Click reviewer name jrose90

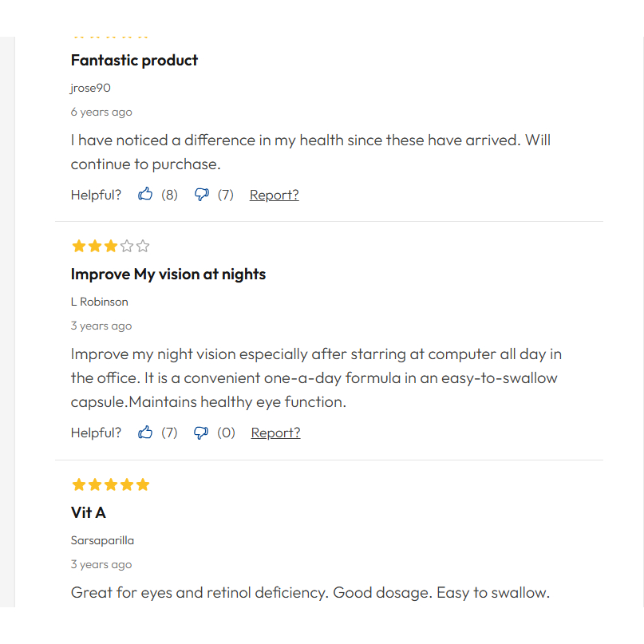click(90, 88)
